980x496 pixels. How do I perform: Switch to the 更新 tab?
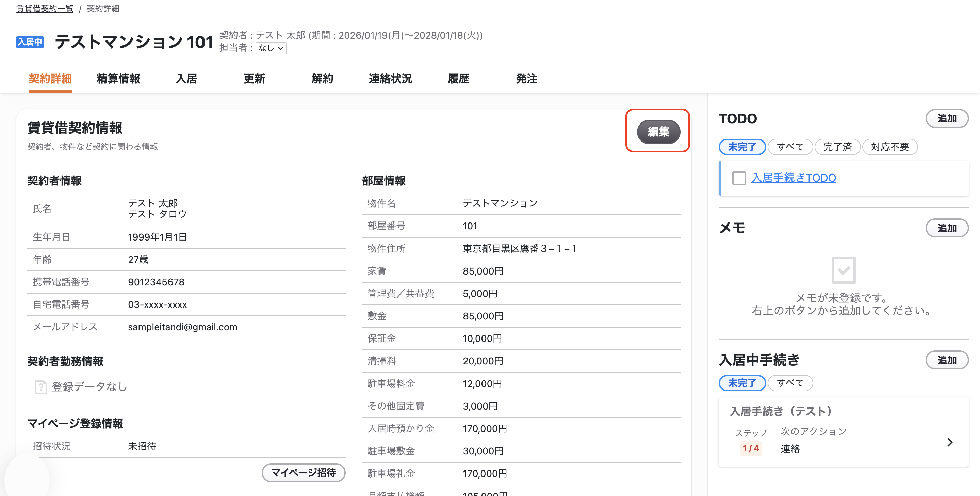(255, 79)
